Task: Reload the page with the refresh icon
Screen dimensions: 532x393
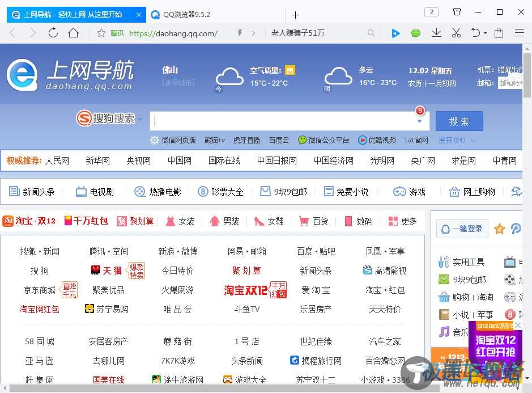Action: (x=53, y=33)
